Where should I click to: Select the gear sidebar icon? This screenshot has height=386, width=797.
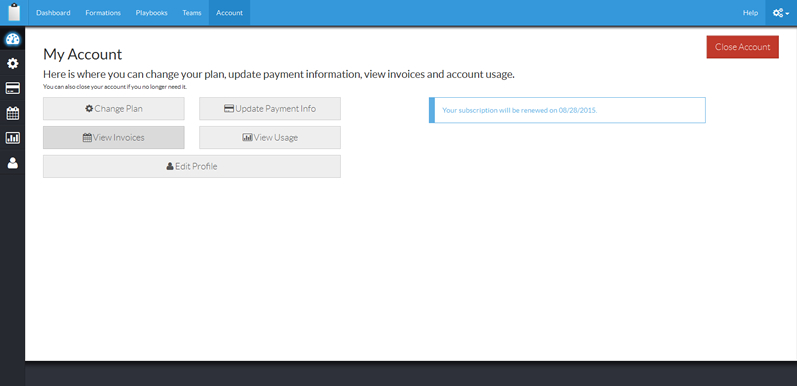13,64
